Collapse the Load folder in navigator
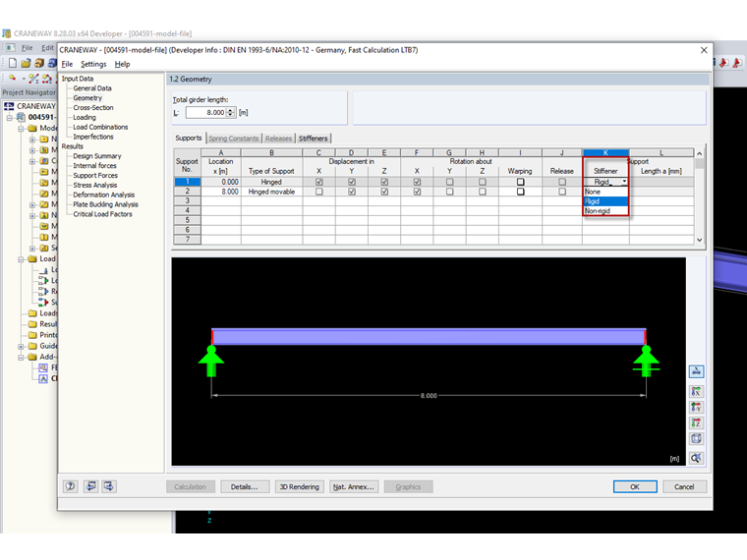Screen dimensions: 747x560 click(21, 259)
